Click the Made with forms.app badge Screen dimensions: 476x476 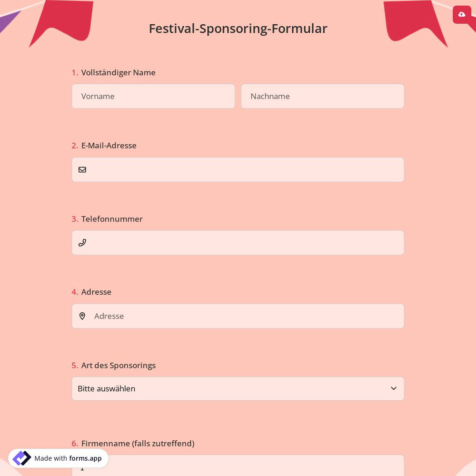(58, 458)
